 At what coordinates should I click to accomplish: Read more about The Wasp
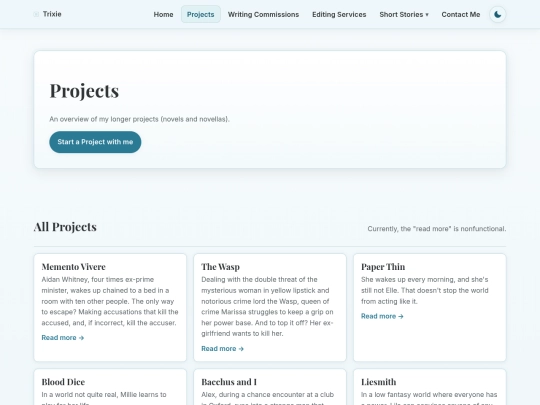(x=222, y=349)
